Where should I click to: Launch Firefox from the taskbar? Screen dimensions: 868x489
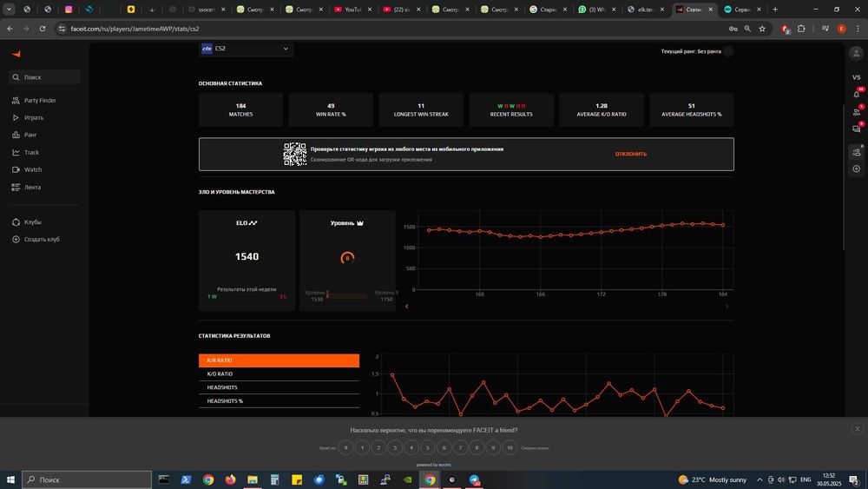tap(230, 479)
